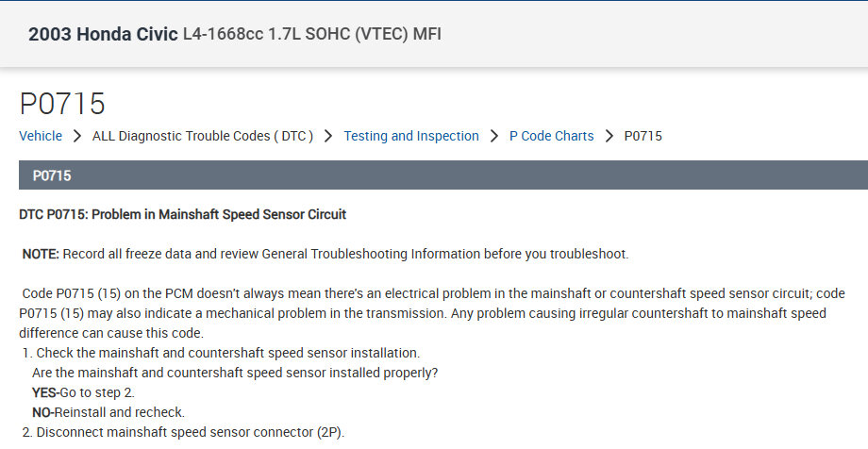
Task: Click chevron after P Code Charts
Action: coord(609,136)
